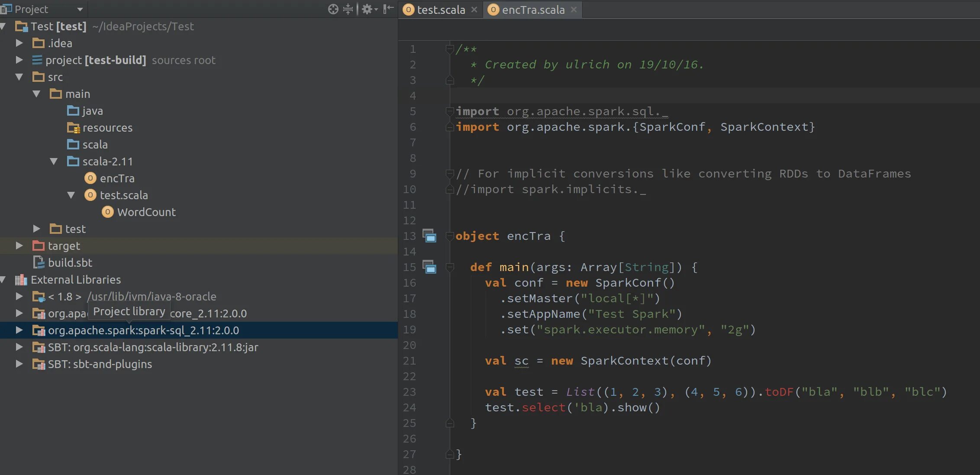
Task: Collapse the scala-2.11 folder
Action: tap(54, 162)
